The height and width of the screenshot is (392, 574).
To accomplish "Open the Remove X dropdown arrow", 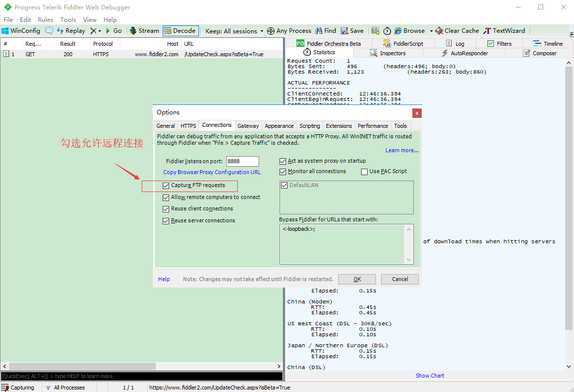I will click(99, 31).
